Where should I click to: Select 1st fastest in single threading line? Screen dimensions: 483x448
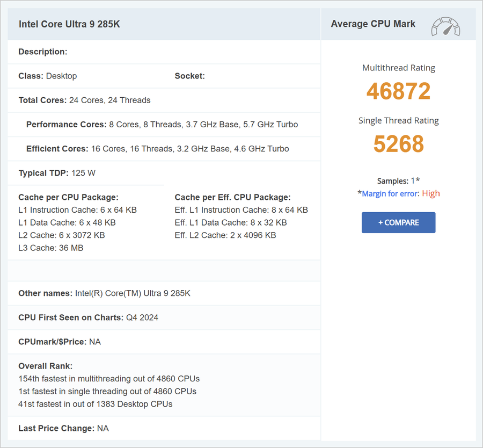tap(107, 391)
